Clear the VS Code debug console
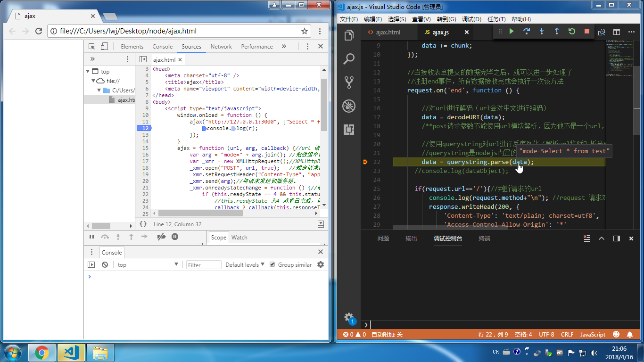The image size is (644, 362). click(x=586, y=239)
